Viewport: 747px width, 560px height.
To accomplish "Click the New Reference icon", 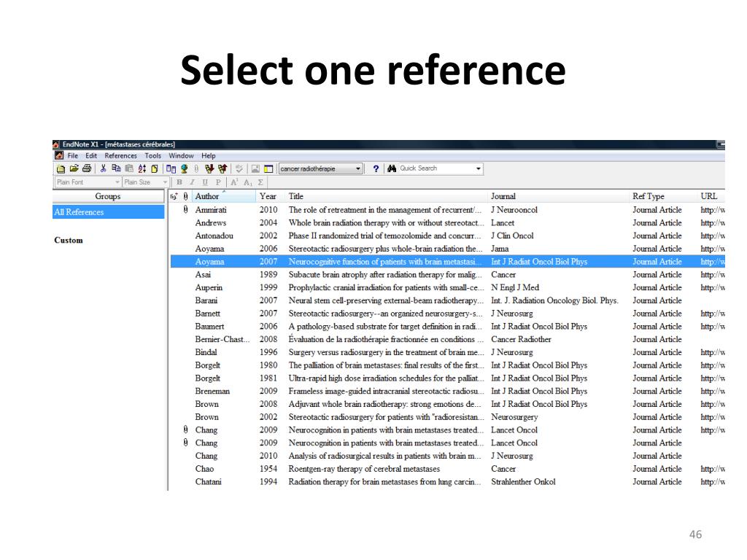I will tap(155, 168).
